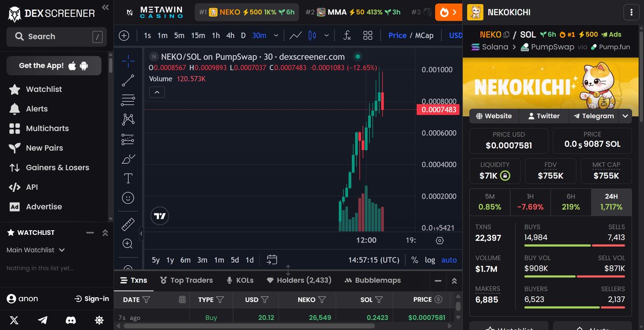Open the Get the App button
644x330 pixels.
(54, 66)
